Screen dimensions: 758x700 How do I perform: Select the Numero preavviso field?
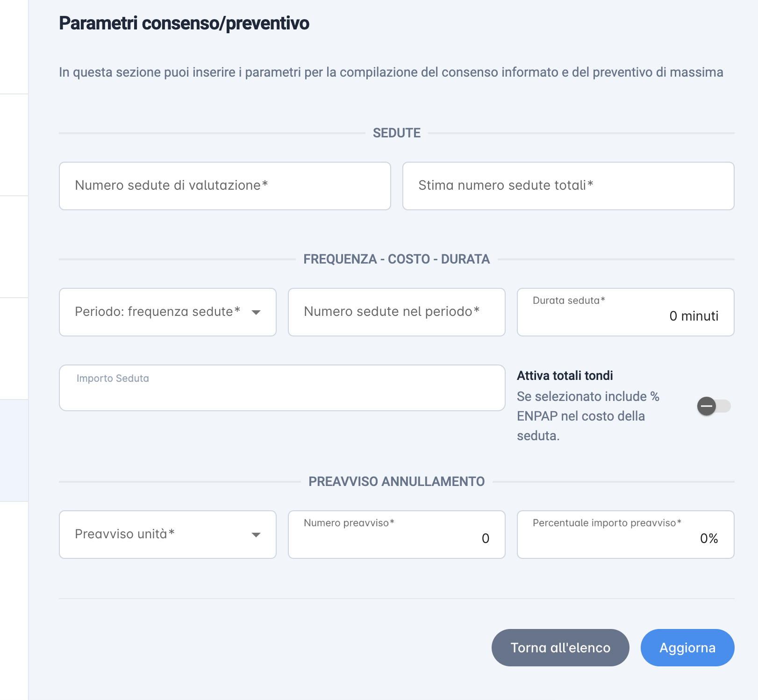click(x=397, y=535)
